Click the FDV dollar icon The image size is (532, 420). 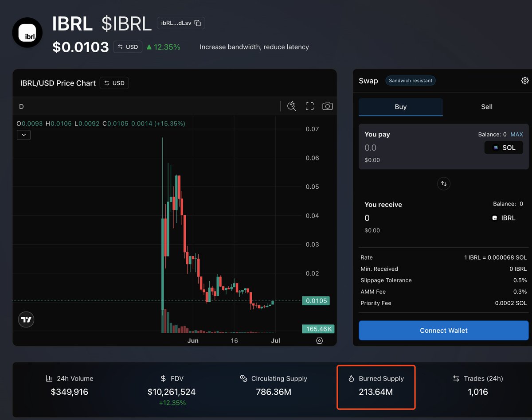pos(164,378)
